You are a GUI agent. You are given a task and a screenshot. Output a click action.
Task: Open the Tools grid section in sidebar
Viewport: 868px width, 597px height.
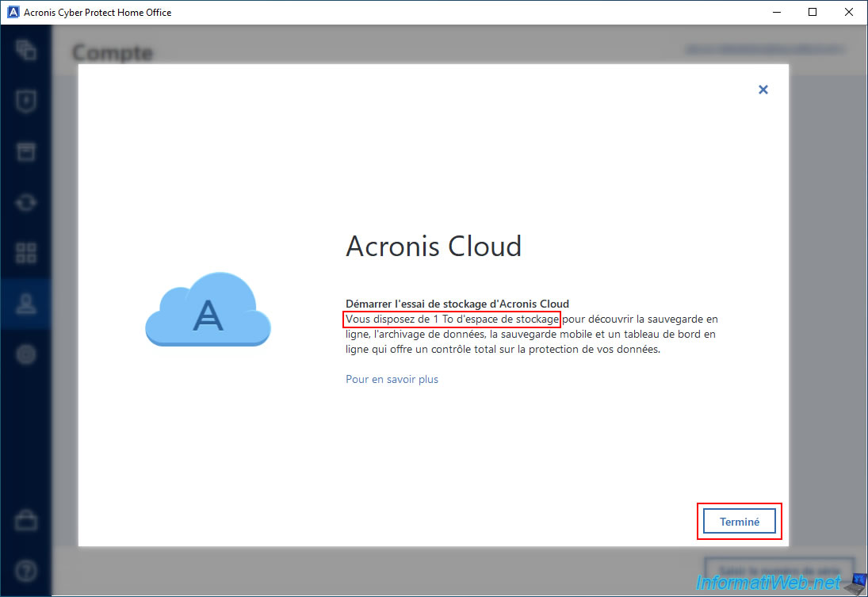(26, 253)
